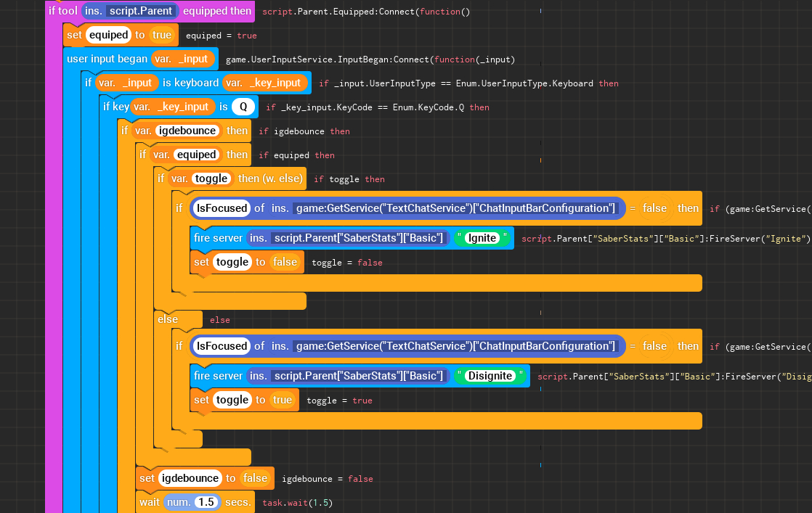Edit the Disignite string argument
The height and width of the screenshot is (513, 812).
click(490, 375)
